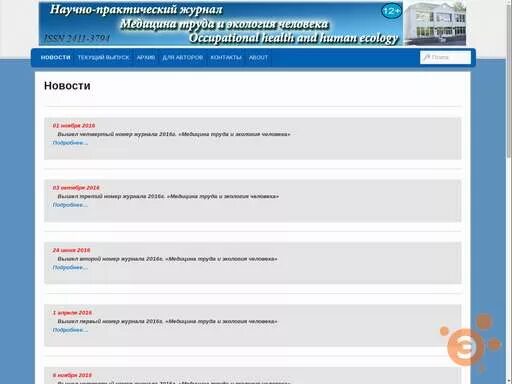Click the building photo in the header
The image size is (512, 384).
pyautogui.click(x=435, y=24)
